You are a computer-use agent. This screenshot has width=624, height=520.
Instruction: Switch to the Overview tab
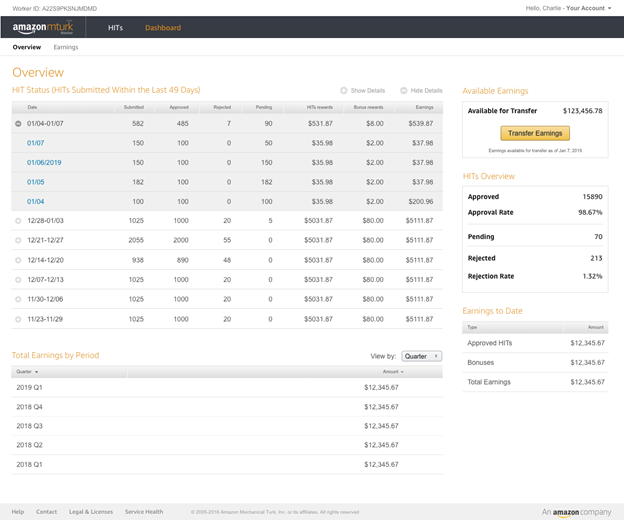(27, 47)
